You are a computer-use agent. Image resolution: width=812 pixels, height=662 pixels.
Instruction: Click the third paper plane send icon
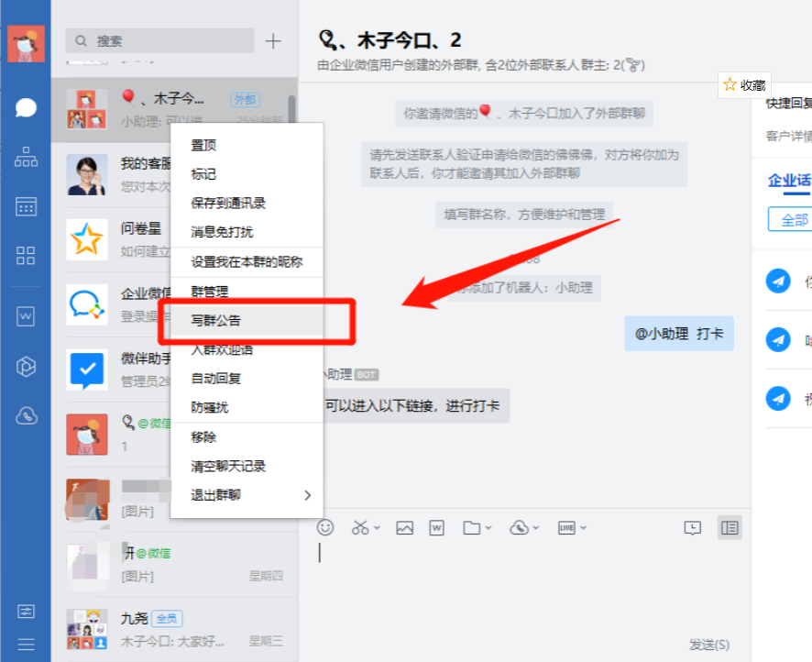tap(778, 398)
